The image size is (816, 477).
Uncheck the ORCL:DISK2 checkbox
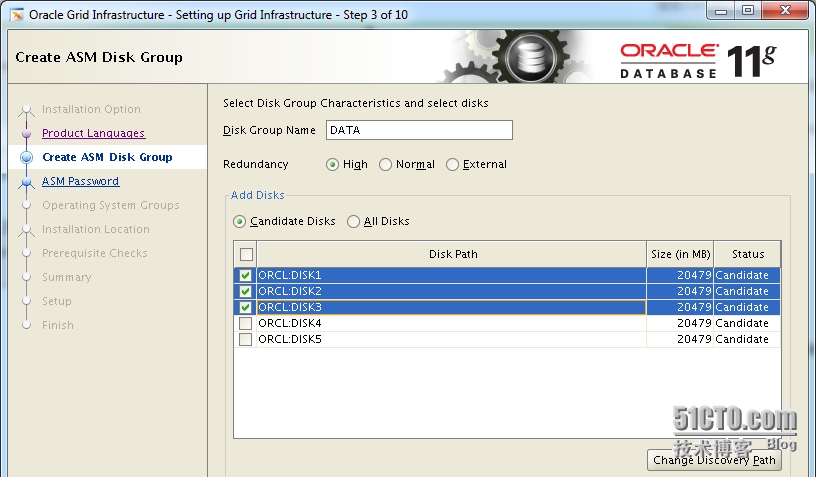coord(245,291)
